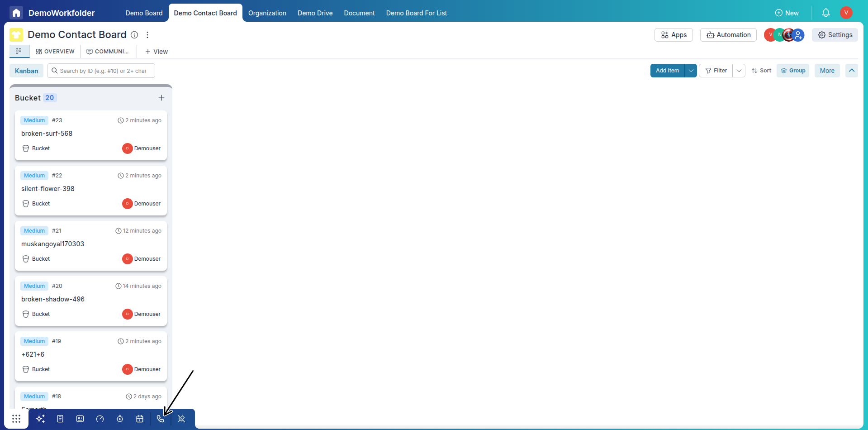This screenshot has height=430, width=868.
Task: Click the Add Item button
Action: [x=667, y=71]
